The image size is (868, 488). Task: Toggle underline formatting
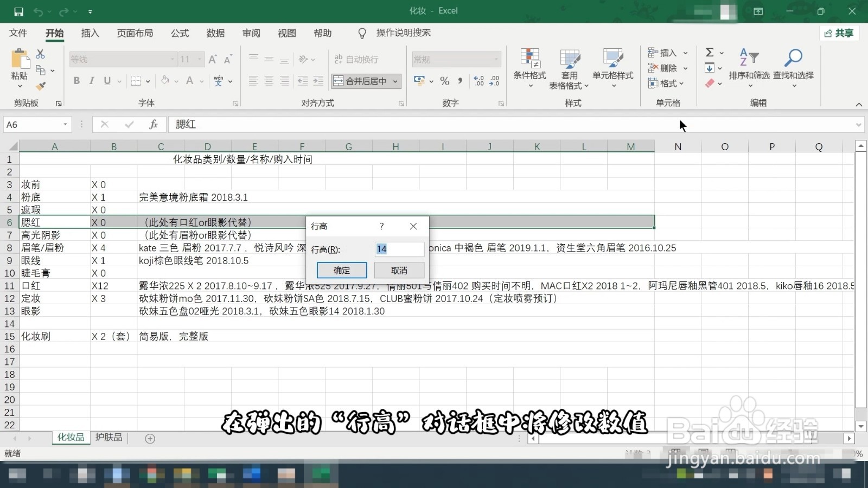pyautogui.click(x=106, y=81)
